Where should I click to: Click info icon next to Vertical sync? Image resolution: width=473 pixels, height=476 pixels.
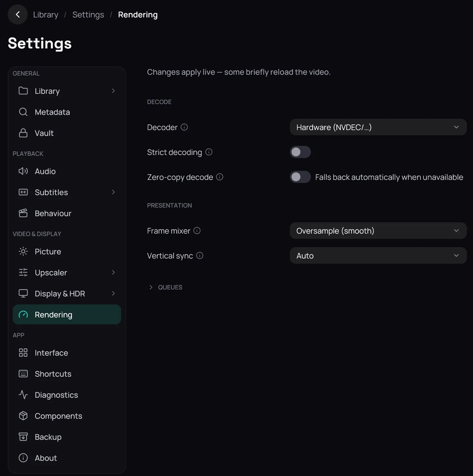coord(200,255)
